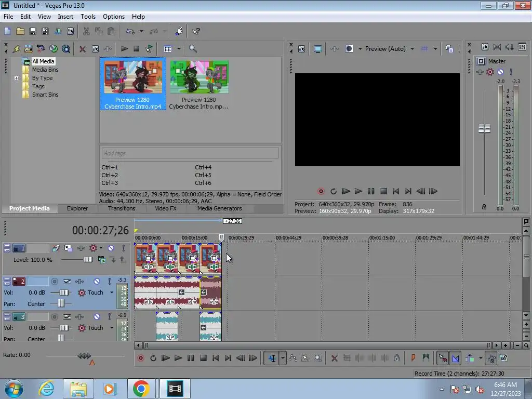This screenshot has width=532, height=399.
Task: Open the File menu
Action: click(x=8, y=16)
